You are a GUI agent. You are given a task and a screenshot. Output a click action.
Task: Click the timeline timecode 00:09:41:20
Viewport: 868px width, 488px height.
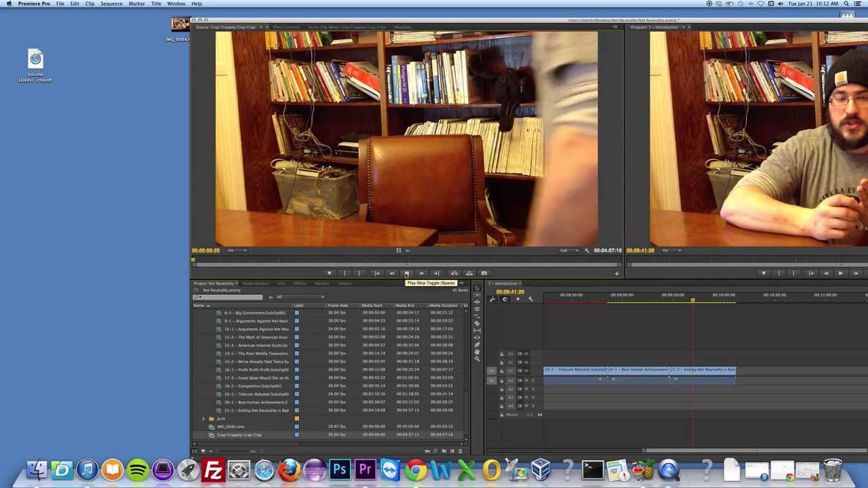(510, 291)
